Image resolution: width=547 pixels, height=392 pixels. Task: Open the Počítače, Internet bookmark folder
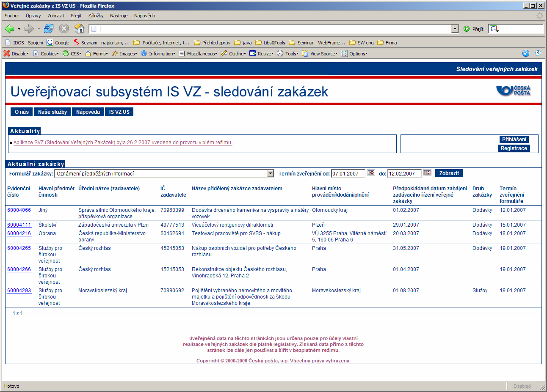coord(162,43)
